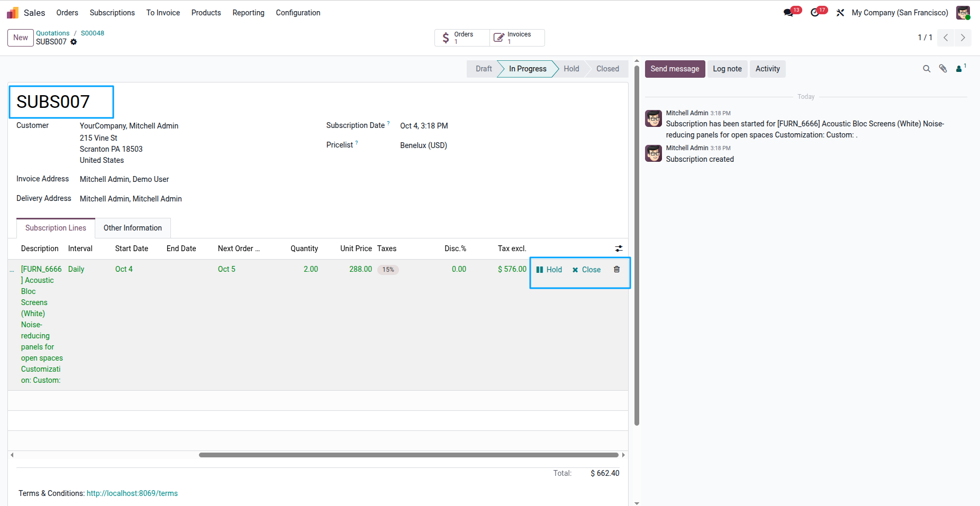Screen dimensions: 980x506
Task: Open the Subscriptions menu
Action: click(112, 13)
